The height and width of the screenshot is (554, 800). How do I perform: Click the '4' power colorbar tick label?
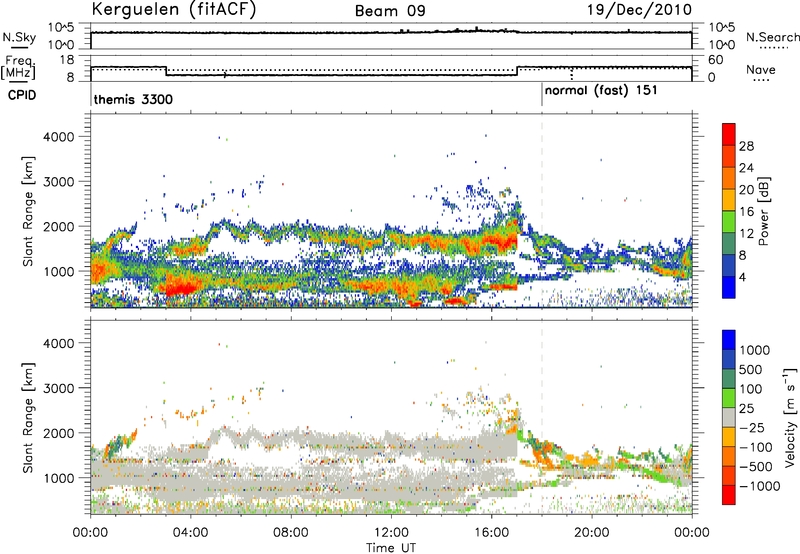click(742, 277)
